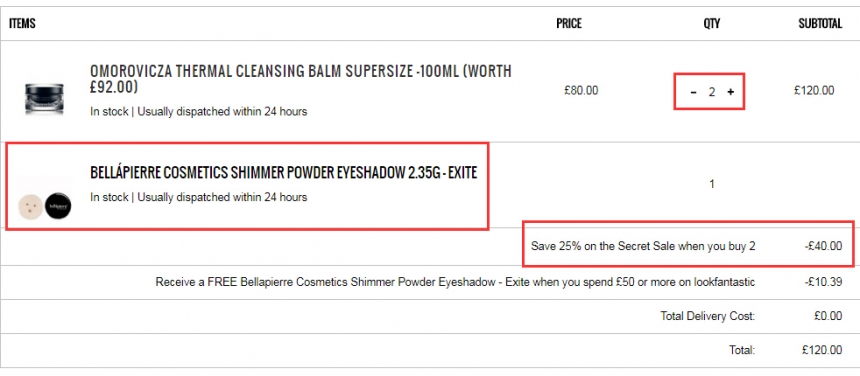Click the beige eyeshadow powder swatch image
This screenshot has height=376, width=860.
31,206
